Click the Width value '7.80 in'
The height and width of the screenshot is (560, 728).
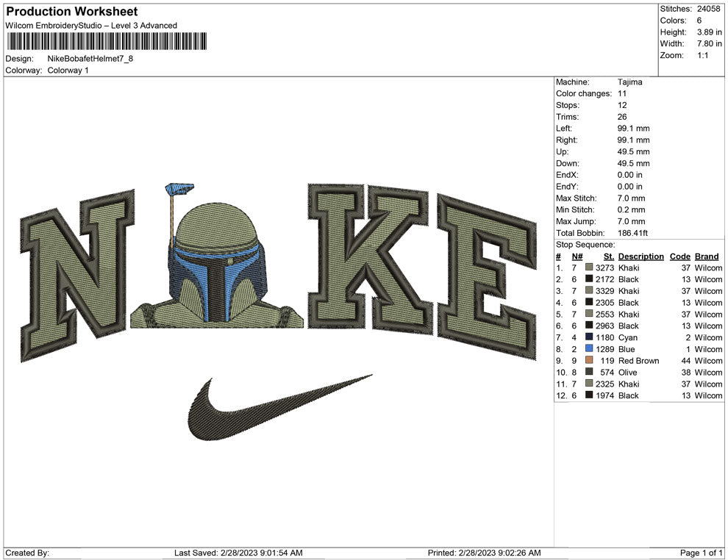tap(709, 43)
